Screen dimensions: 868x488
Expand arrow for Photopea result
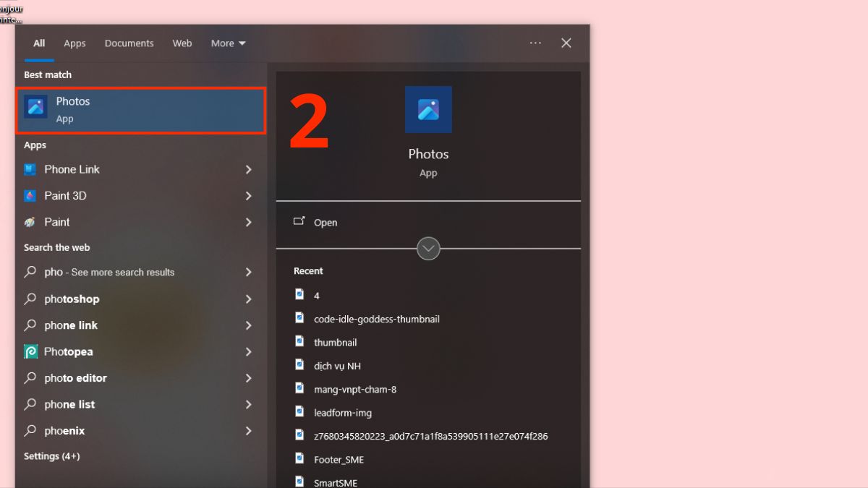pyautogui.click(x=248, y=351)
